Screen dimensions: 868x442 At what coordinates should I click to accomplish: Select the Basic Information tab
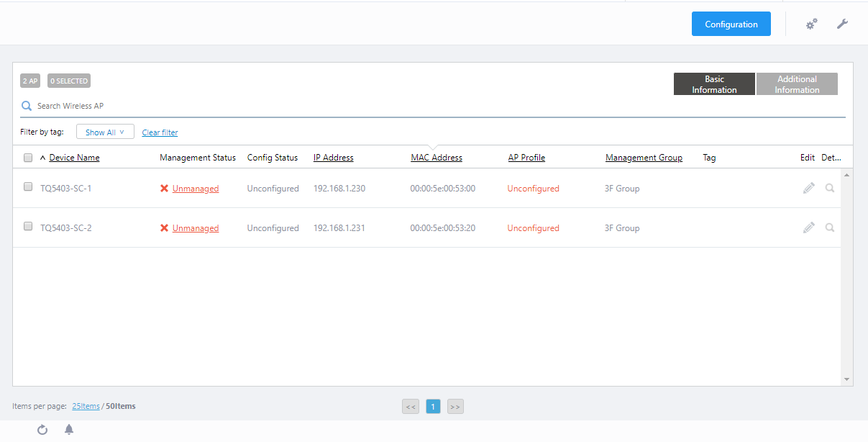click(x=714, y=84)
